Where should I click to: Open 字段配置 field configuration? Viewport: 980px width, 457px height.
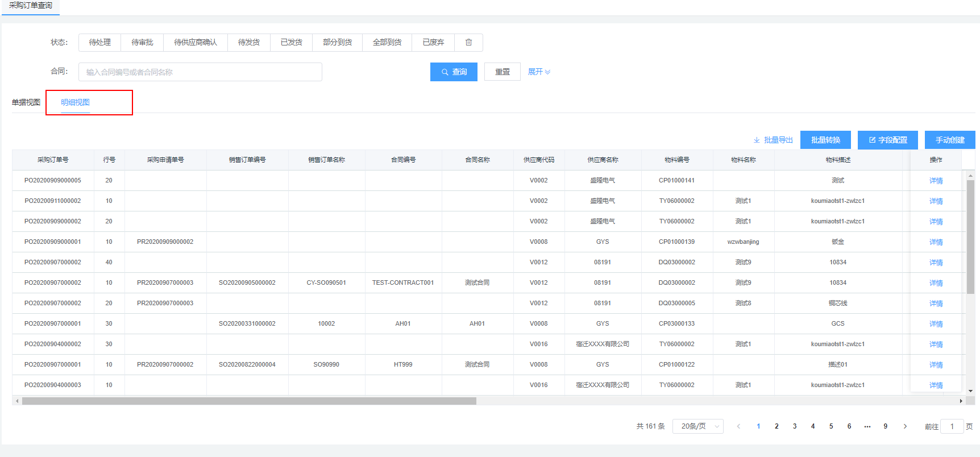click(887, 140)
